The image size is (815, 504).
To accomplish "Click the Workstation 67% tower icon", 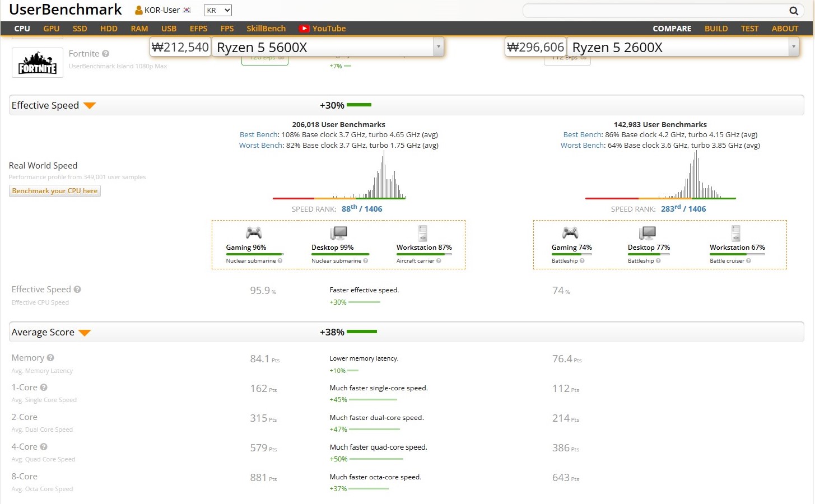I will (736, 233).
